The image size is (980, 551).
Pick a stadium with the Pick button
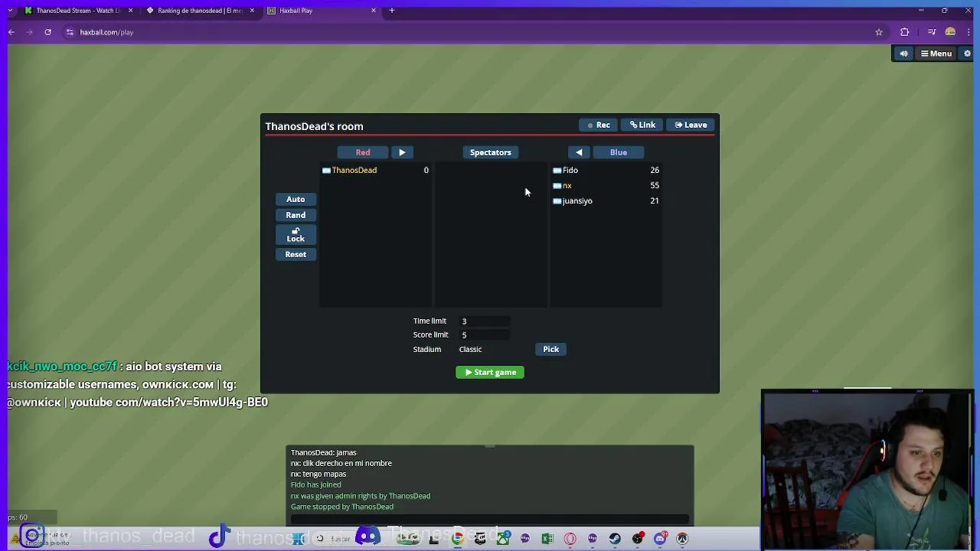coord(551,349)
